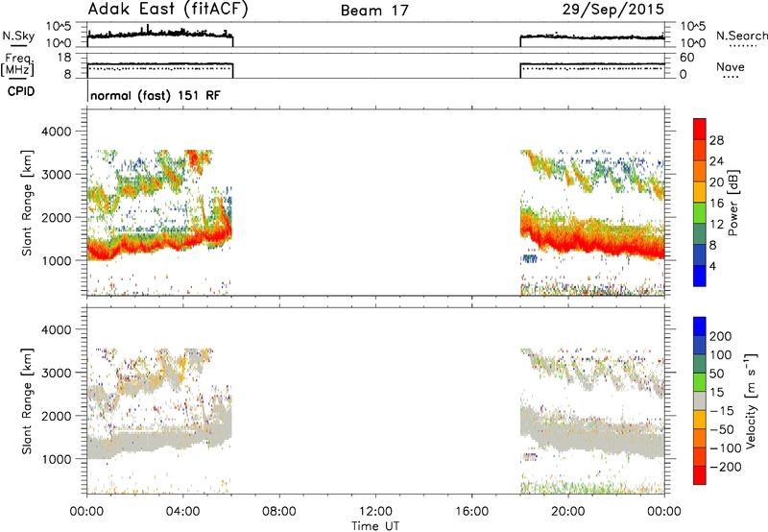Select the "CPID" row label
Viewport: 768px width, 532px height.
(21, 91)
